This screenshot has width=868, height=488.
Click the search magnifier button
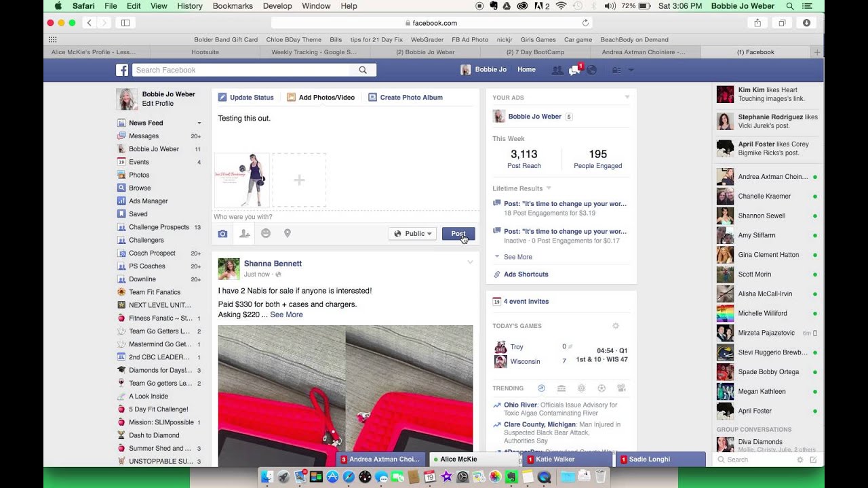pyautogui.click(x=363, y=70)
